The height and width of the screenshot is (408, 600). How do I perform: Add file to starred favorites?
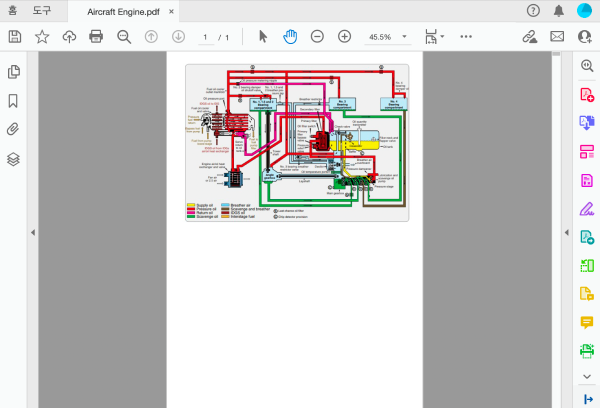pos(42,37)
